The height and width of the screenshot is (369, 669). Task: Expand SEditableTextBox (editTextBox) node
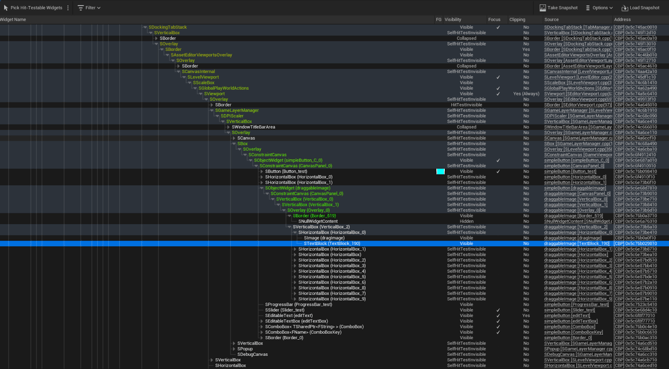(x=262, y=321)
